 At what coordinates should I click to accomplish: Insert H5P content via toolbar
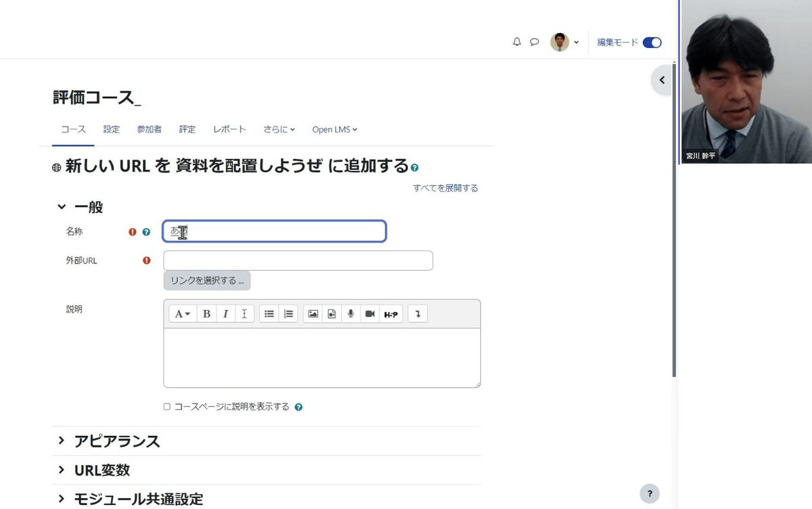[x=391, y=314]
